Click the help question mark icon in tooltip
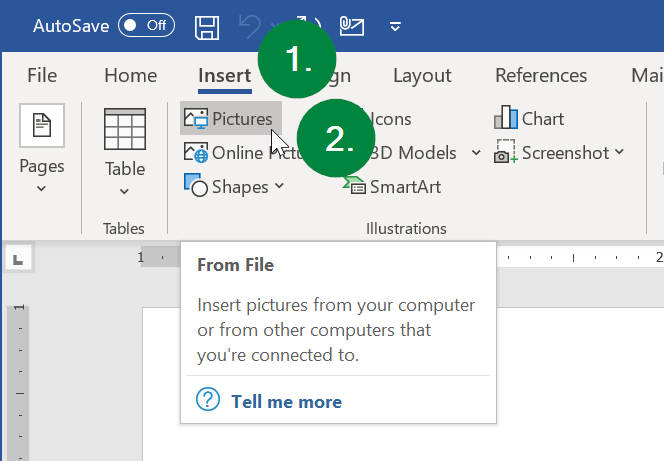Viewport: 664px width, 461px height. pyautogui.click(x=208, y=399)
